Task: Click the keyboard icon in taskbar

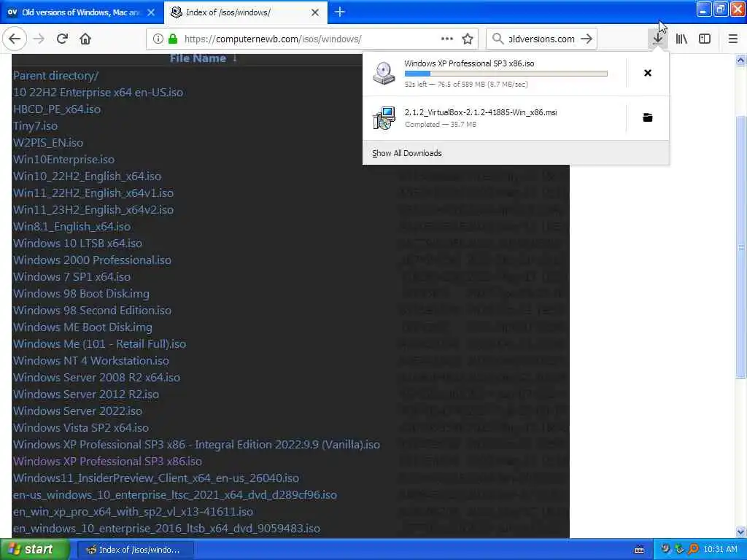Action: (639, 550)
